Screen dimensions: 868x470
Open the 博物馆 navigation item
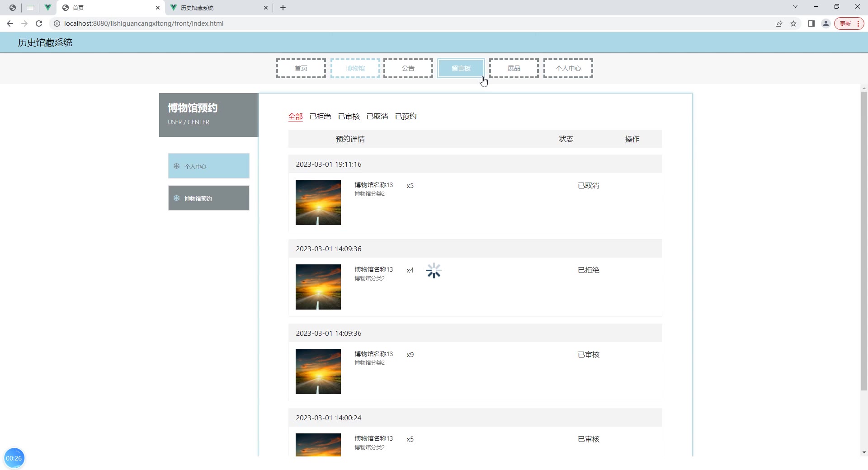pos(355,68)
